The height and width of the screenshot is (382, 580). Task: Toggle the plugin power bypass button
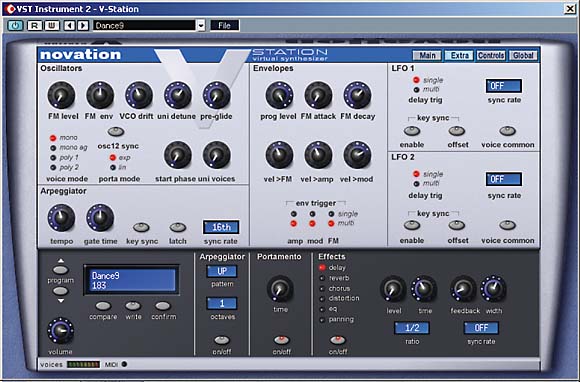click(x=15, y=26)
